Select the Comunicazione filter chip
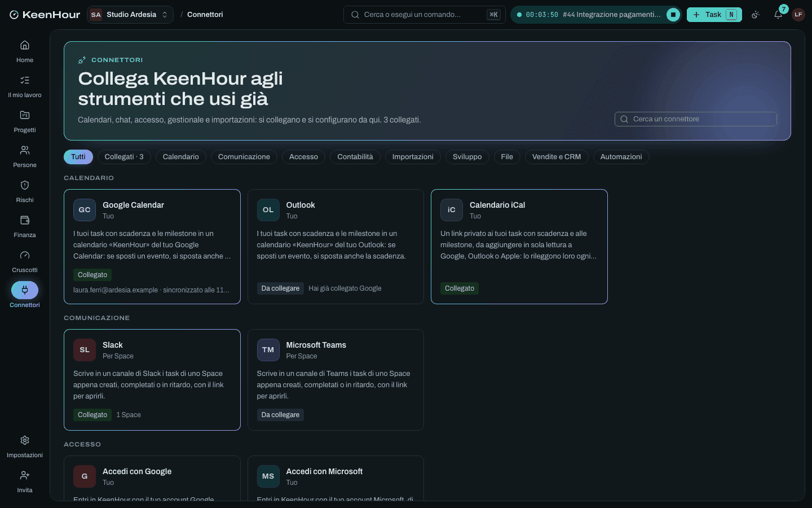 [x=244, y=157]
